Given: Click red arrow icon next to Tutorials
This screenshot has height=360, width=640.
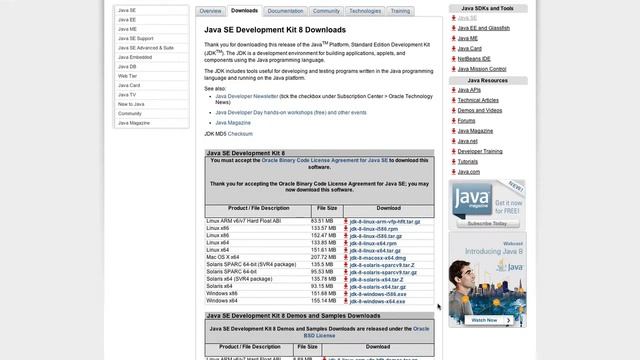Looking at the screenshot, I should pyautogui.click(x=453, y=162).
